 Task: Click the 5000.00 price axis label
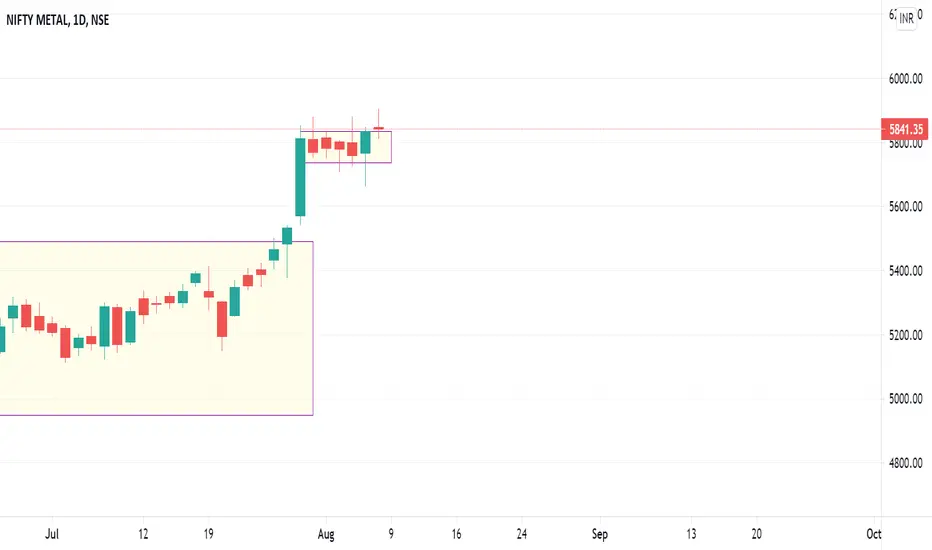(x=905, y=398)
